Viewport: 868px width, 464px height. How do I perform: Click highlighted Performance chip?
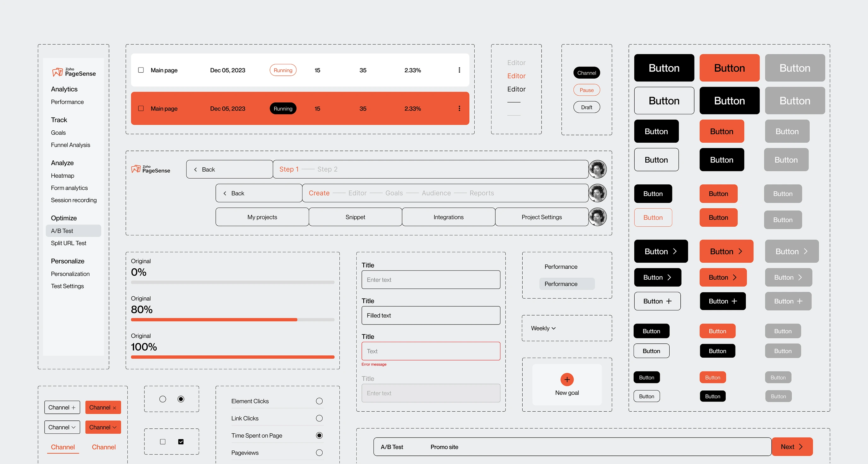pyautogui.click(x=567, y=284)
